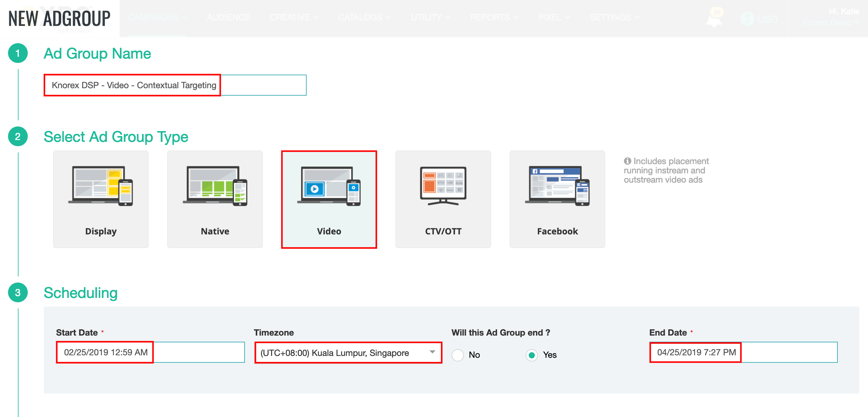868x417 pixels.
Task: Select Yes for Ad Group end
Action: 532,355
